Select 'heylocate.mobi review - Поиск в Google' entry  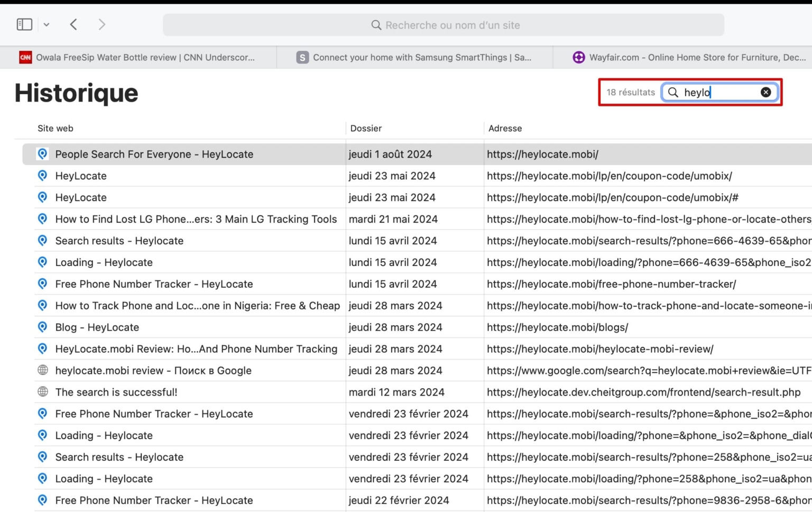[153, 371]
